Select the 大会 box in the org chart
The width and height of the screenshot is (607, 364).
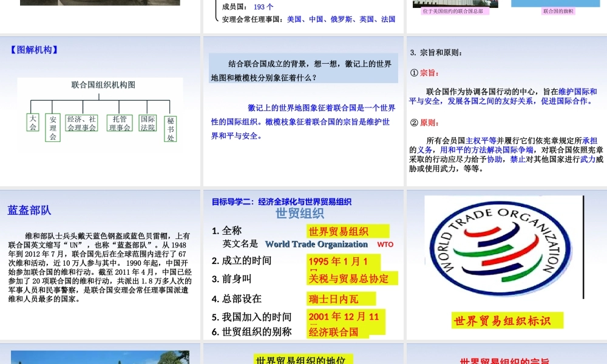[33, 123]
